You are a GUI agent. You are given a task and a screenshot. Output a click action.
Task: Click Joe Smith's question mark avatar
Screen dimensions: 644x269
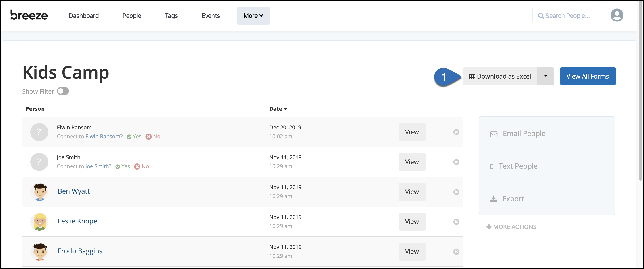click(39, 162)
